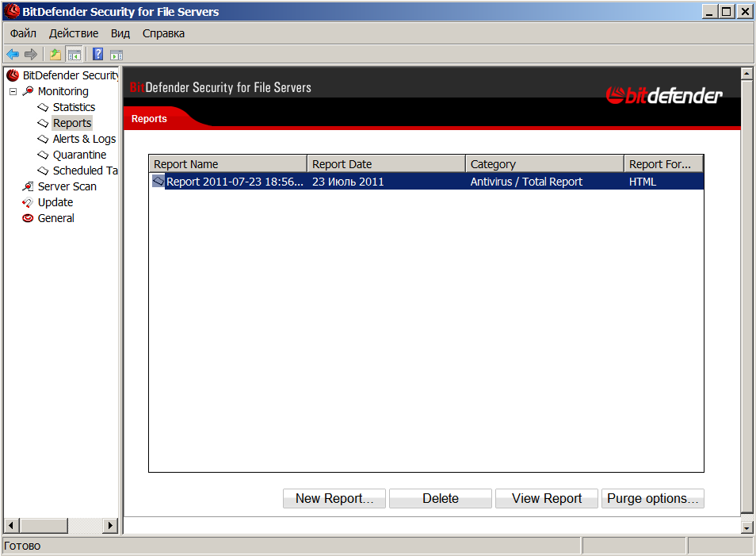The height and width of the screenshot is (556, 756).
Task: Collapse the Monitoring tree node
Action: point(13,91)
